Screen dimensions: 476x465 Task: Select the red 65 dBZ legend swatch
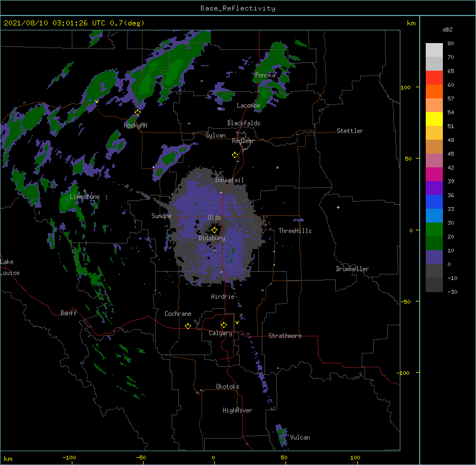434,77
